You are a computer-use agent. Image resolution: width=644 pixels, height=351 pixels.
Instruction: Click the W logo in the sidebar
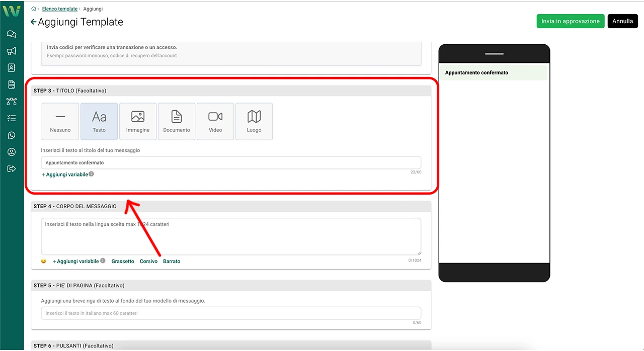[x=12, y=11]
